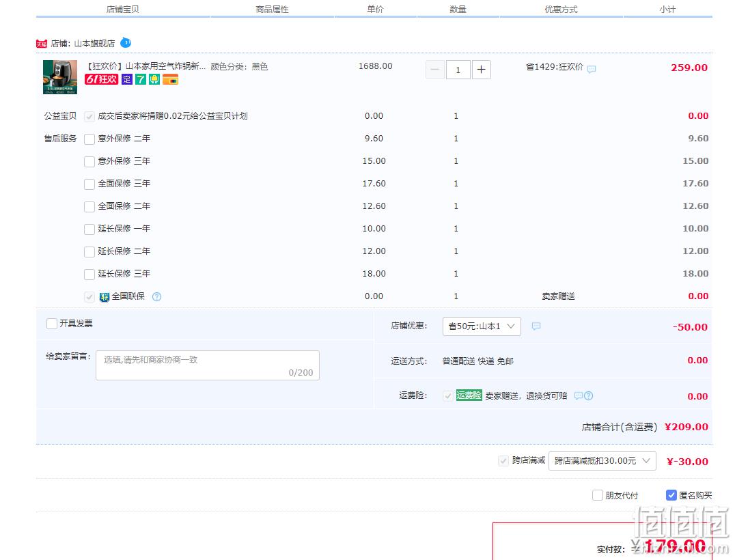The width and height of the screenshot is (735, 560).
Task: Check 延长保修 三年 warranty option
Action: point(89,274)
